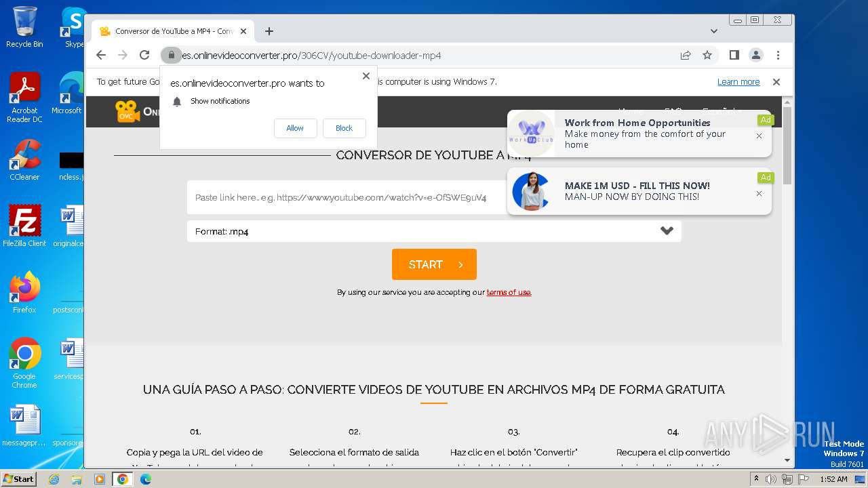Screen dimensions: 868x488
Task: Close the Work from Home ad
Action: pyautogui.click(x=759, y=136)
